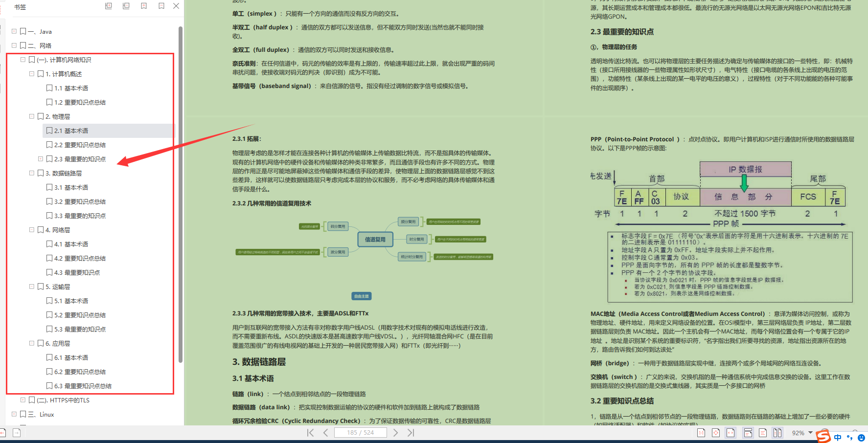Click the Sogou input method S icon
The height and width of the screenshot is (443, 868).
point(823,436)
